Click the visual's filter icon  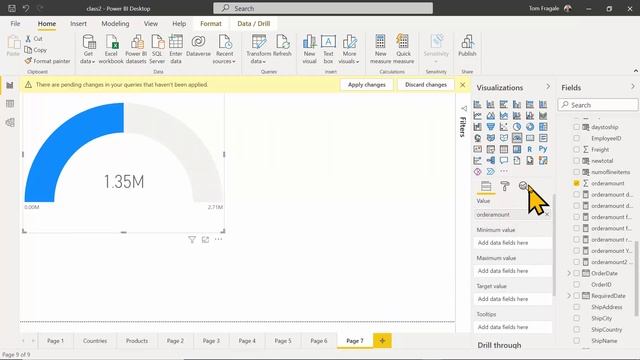(192, 240)
